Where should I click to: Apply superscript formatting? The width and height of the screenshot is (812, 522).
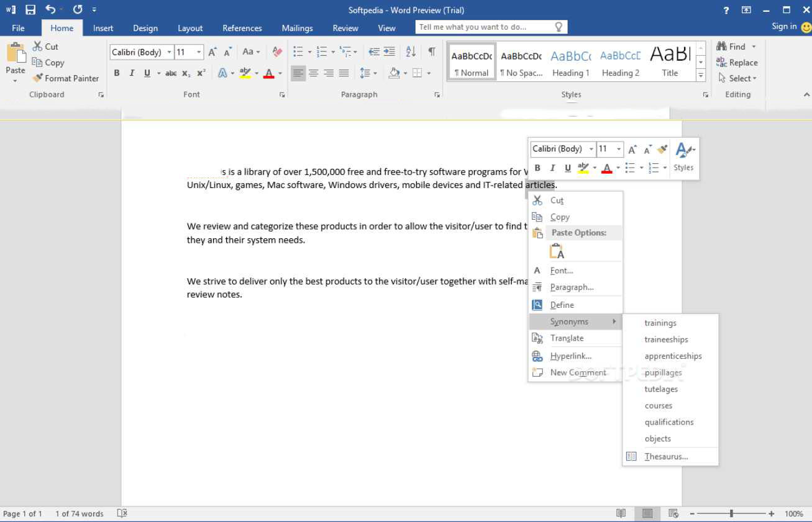201,73
